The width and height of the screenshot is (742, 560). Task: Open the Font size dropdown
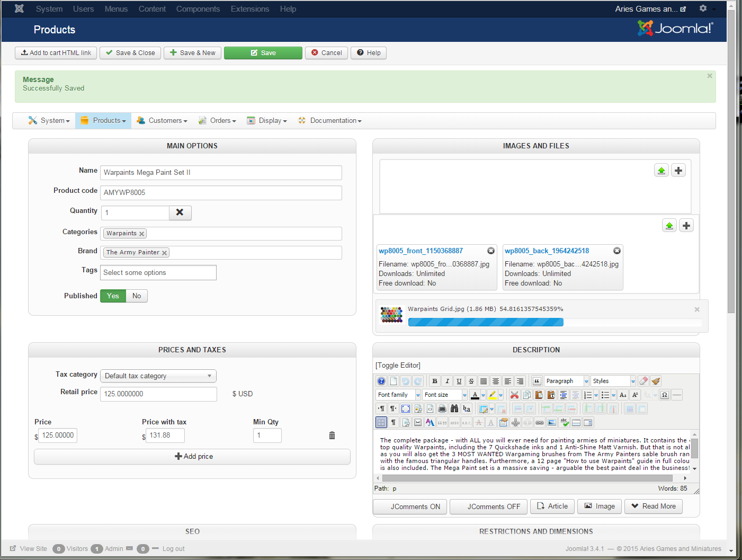coord(445,395)
